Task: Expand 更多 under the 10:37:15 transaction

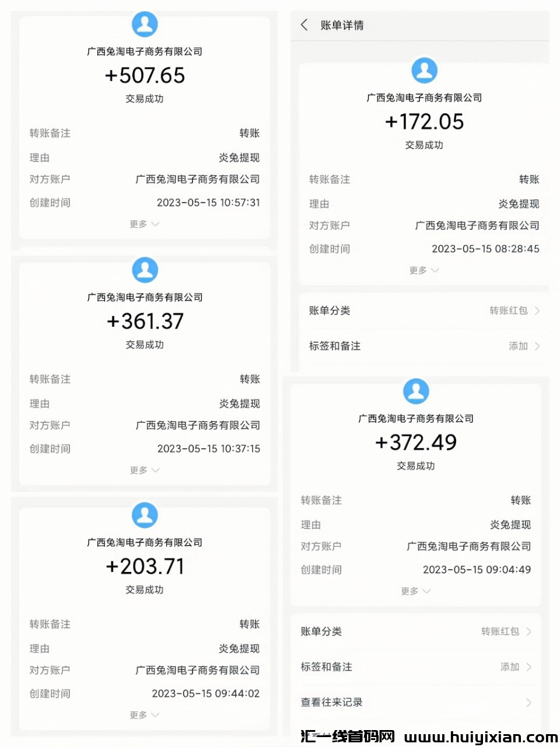Action: coord(144,470)
